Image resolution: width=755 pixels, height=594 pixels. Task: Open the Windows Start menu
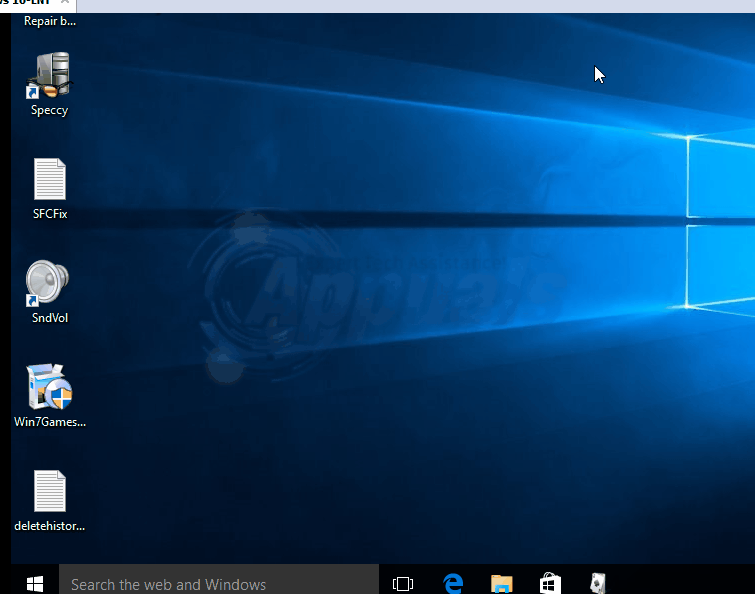pos(34,583)
